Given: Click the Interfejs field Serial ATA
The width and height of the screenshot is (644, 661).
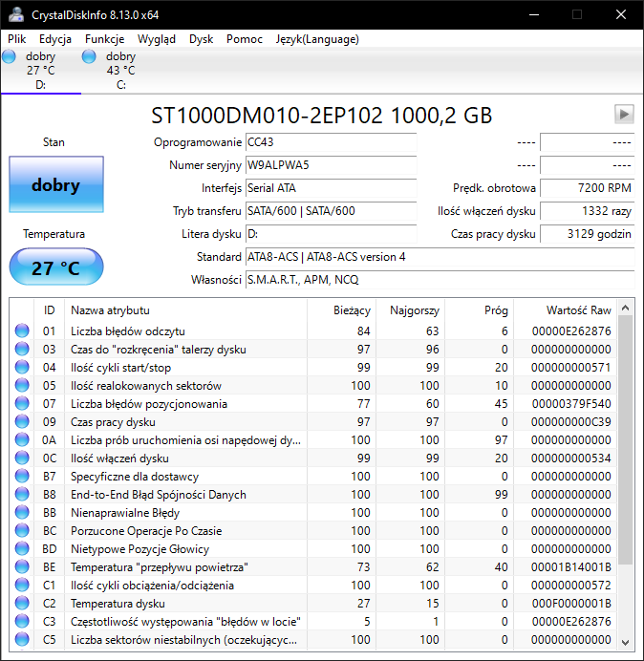Looking at the screenshot, I should click(x=331, y=188).
